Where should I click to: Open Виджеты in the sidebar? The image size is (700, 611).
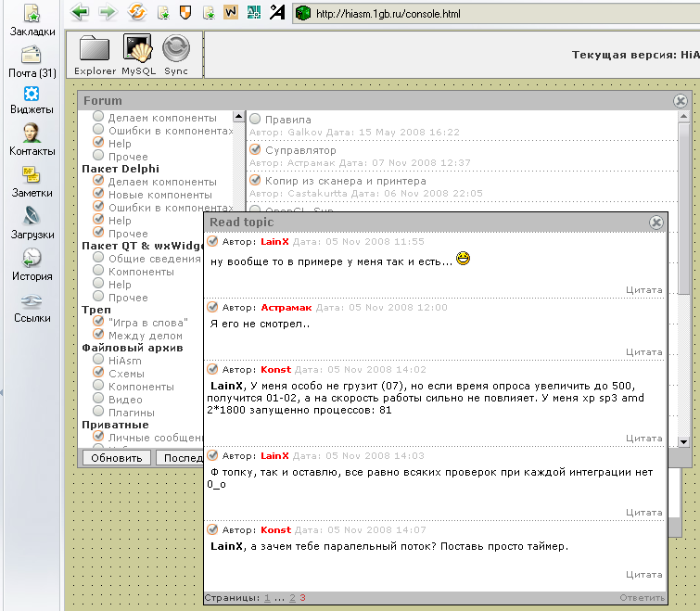(32, 100)
